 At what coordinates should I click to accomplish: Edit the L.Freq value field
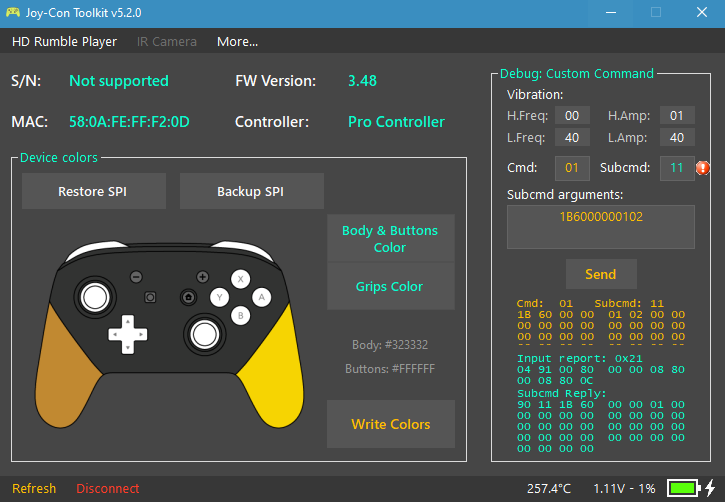click(572, 138)
